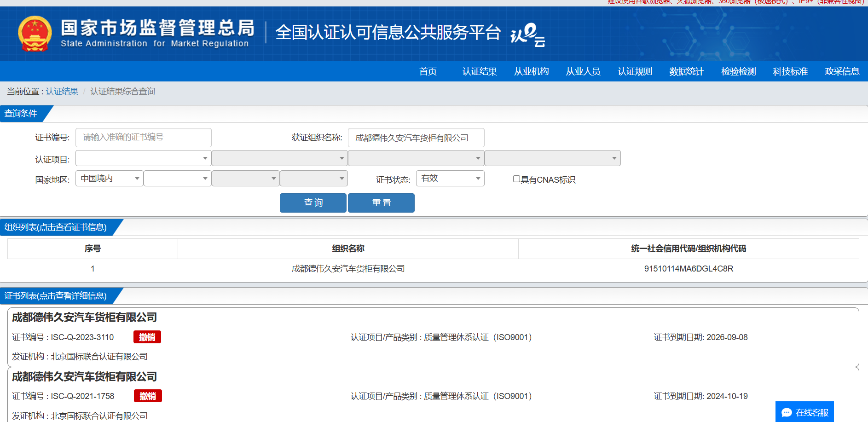868x422 pixels.
Task: Open the 证书状态 dropdown showing 有效
Action: coord(450,179)
